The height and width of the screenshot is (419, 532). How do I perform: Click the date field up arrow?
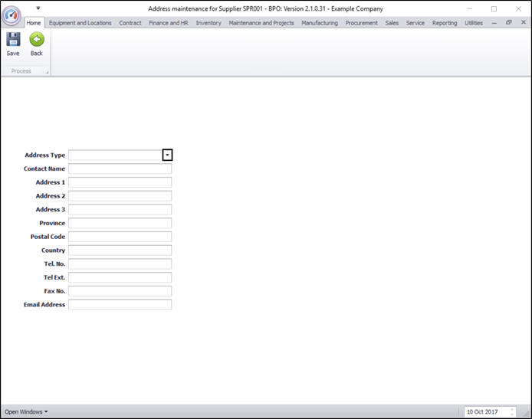512,410
